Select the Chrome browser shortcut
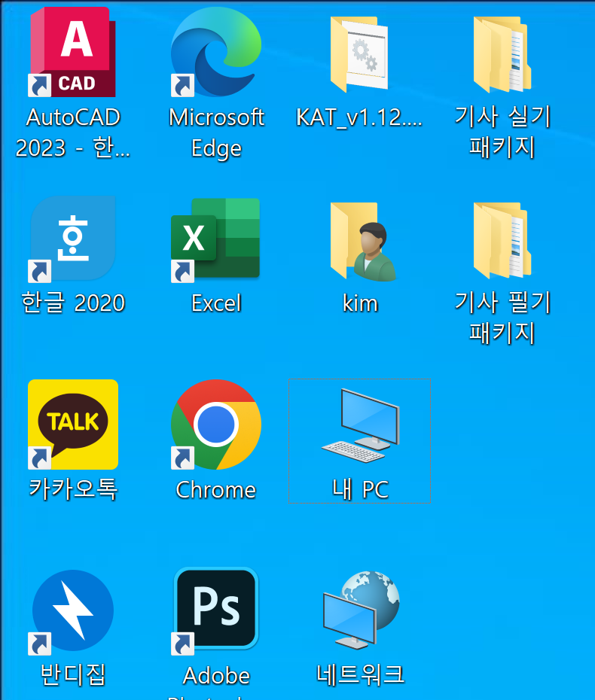The width and height of the screenshot is (595, 700). click(216, 424)
